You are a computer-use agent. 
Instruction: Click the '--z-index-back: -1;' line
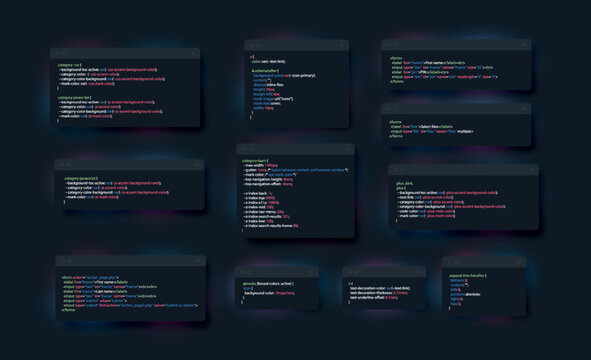(x=258, y=193)
